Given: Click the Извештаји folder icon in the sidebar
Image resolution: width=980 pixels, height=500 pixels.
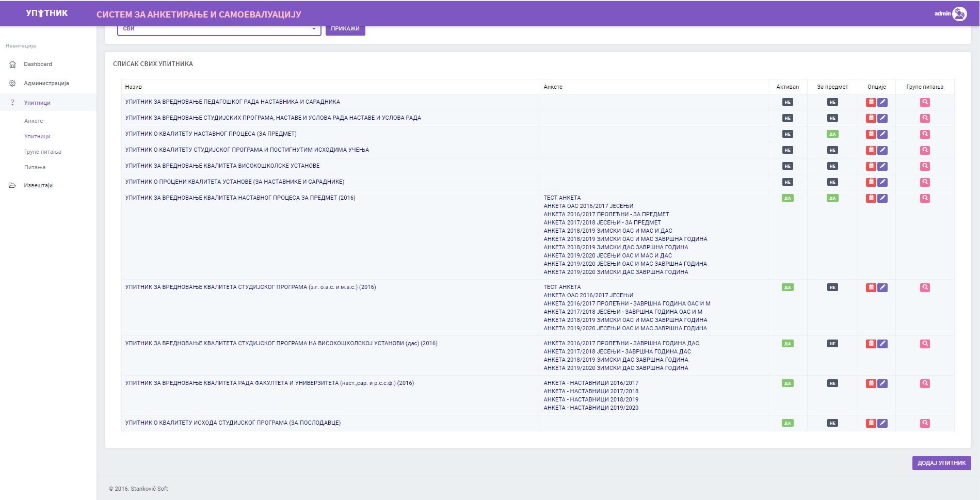Looking at the screenshot, I should point(12,186).
